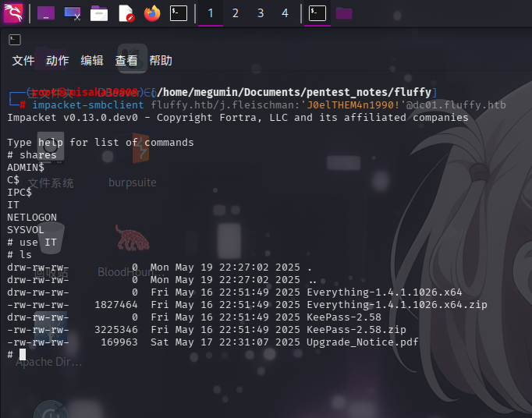
Task: Click the terminal cursor prompt
Action: (23, 355)
